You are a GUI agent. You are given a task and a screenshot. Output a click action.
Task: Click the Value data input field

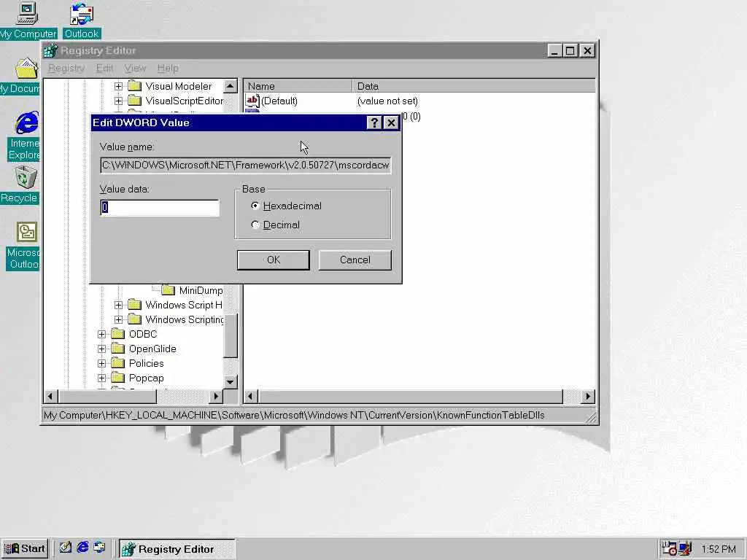click(160, 207)
